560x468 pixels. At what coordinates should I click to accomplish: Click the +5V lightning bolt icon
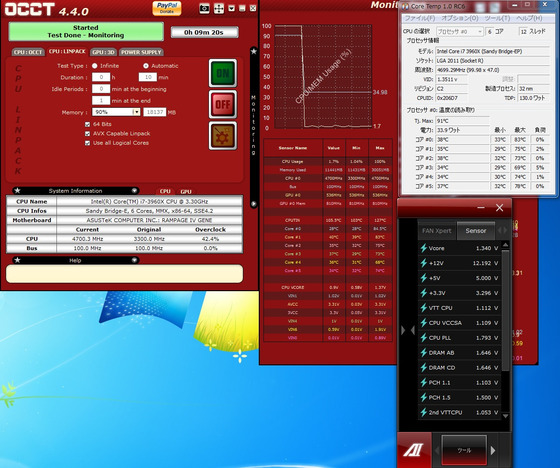tap(424, 278)
